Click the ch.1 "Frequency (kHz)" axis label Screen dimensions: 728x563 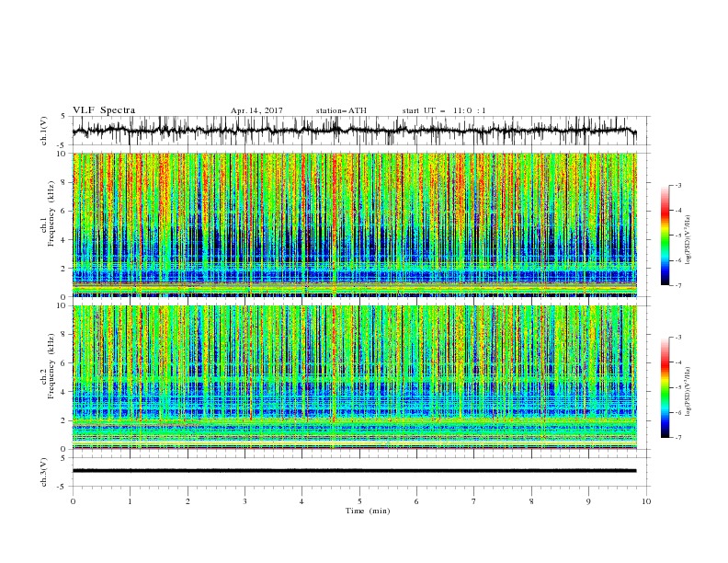[x=51, y=214]
